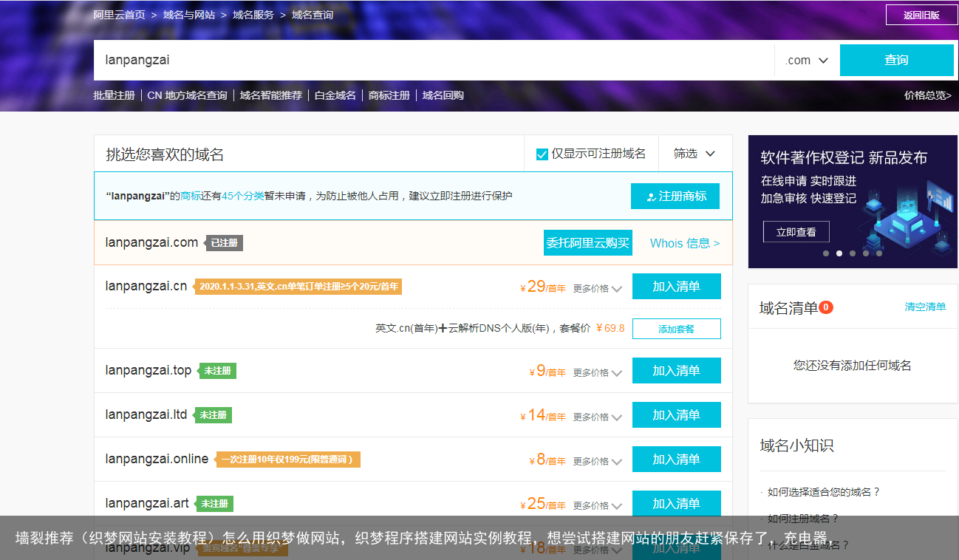Select CN 地方域名查询 menu item
Screen dimensions: 959x560
click(x=187, y=95)
